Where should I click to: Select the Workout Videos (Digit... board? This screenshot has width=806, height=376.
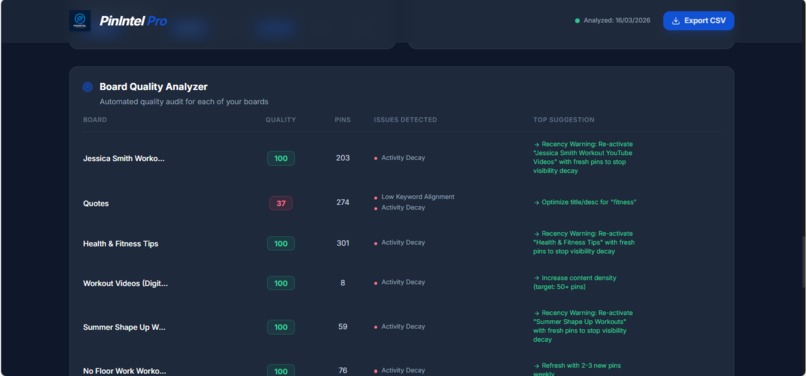pyautogui.click(x=125, y=283)
